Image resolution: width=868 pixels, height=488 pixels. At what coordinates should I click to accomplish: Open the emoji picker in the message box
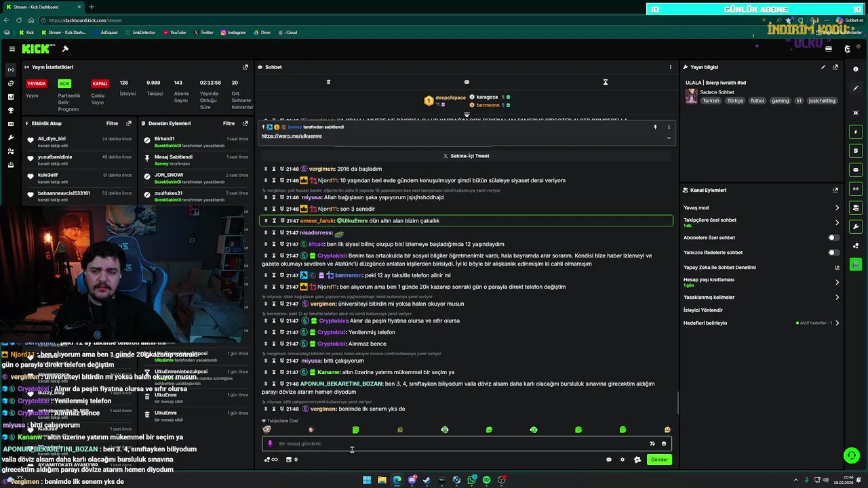664,444
